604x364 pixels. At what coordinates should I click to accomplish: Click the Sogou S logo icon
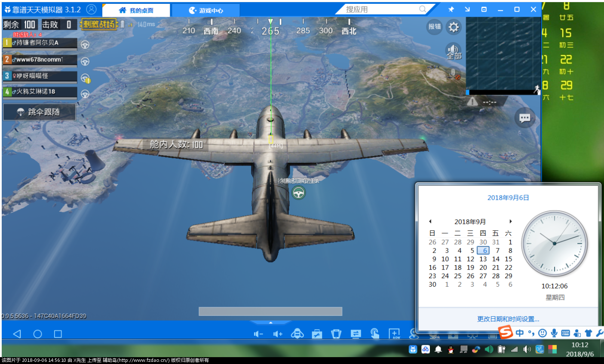(x=506, y=332)
